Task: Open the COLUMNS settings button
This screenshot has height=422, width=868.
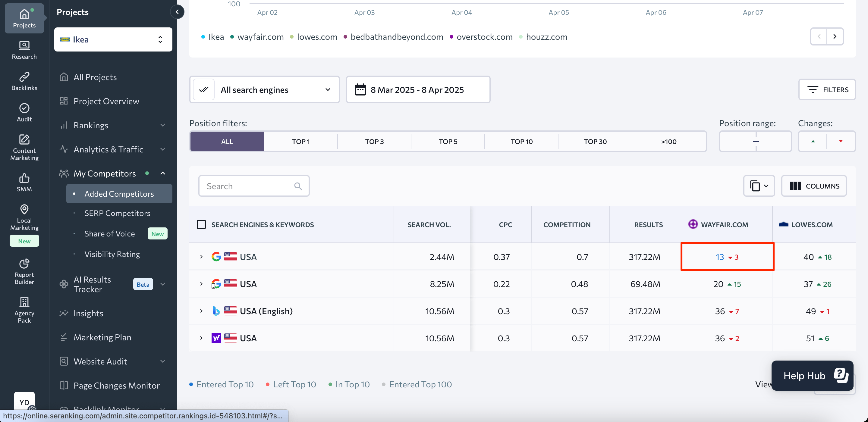Action: [814, 186]
